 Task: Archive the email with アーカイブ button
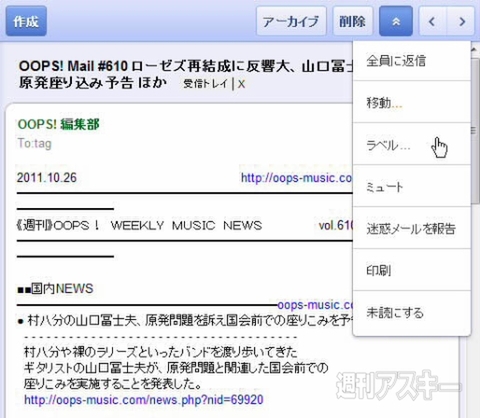tap(291, 21)
